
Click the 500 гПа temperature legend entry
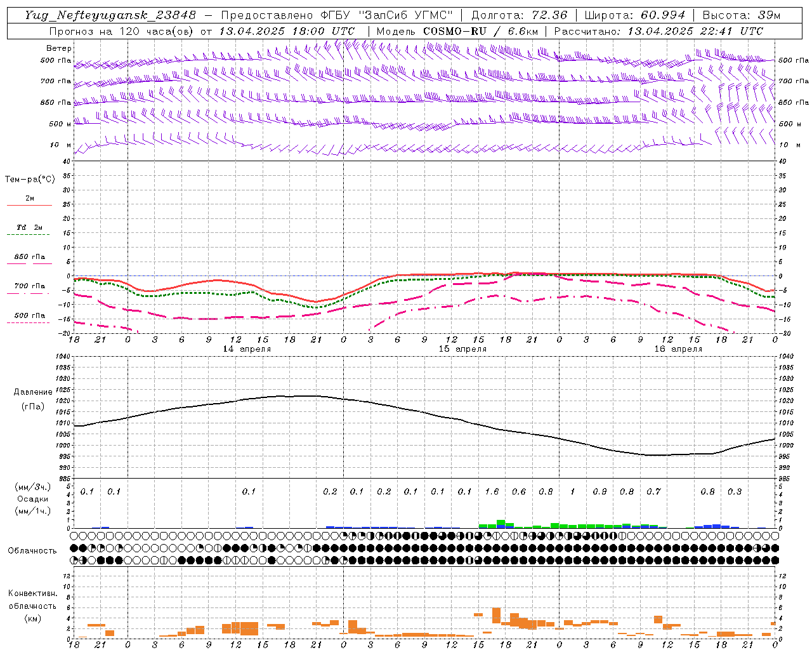30,315
